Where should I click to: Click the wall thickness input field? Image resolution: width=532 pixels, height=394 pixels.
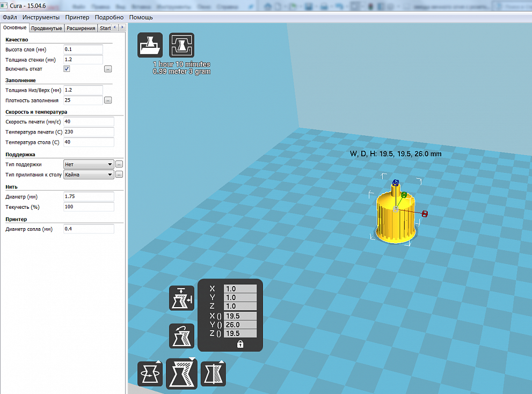83,60
